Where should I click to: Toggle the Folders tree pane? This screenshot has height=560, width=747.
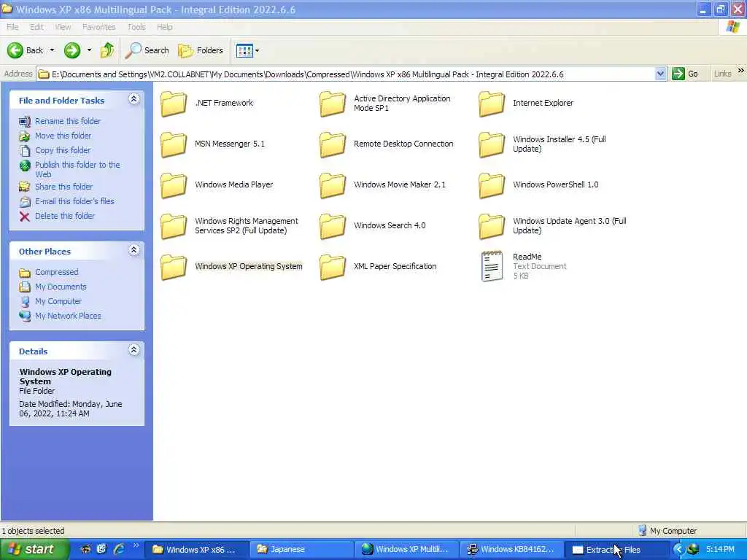tap(201, 50)
